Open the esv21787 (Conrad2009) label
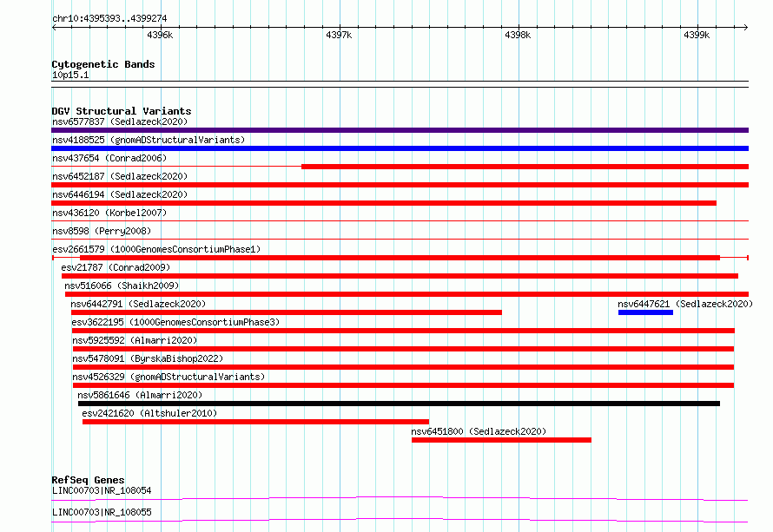The width and height of the screenshot is (773, 532). pyautogui.click(x=116, y=267)
